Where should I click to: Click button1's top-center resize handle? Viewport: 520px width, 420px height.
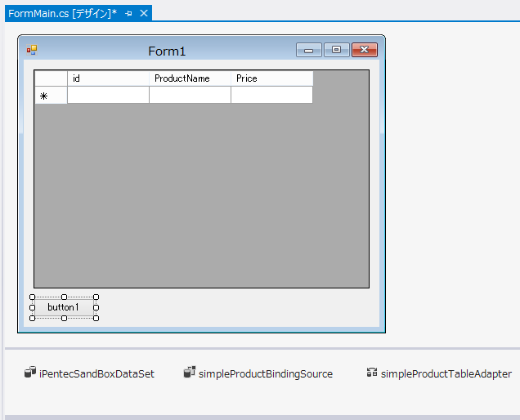65,297
